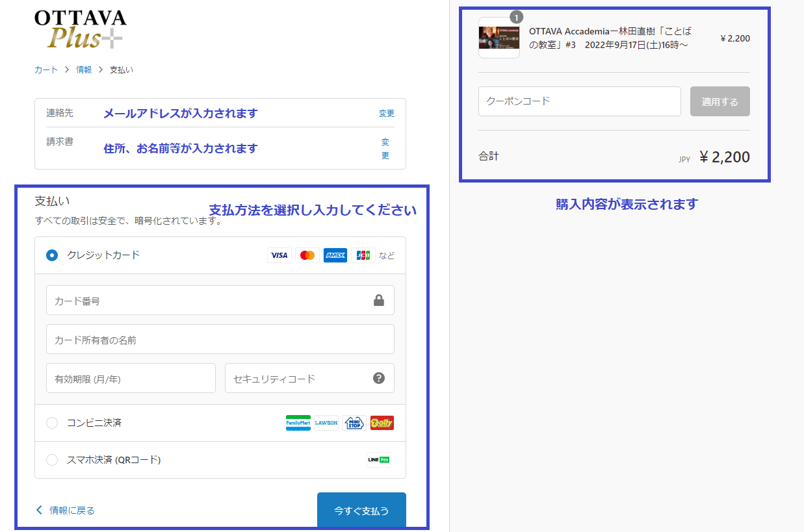Select the コンビニ決済 radio button
This screenshot has height=532, width=804.
pos(52,423)
